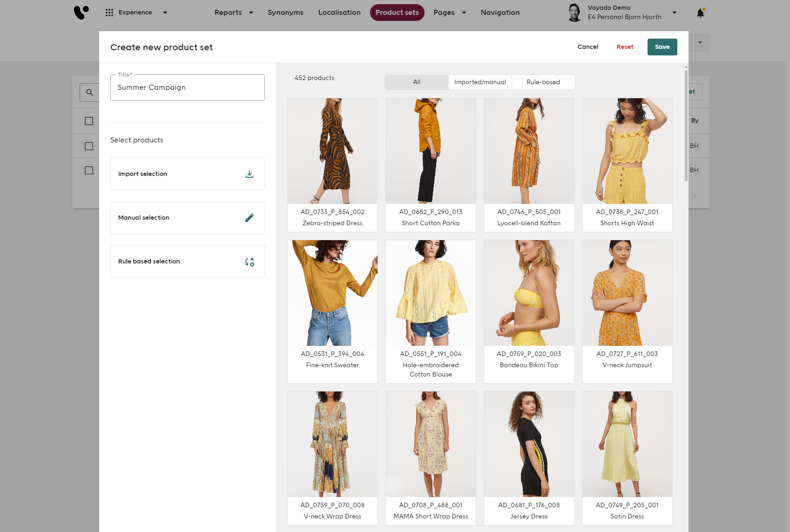790x532 pixels.
Task: Open the apps grid icon beside Experience
Action: [109, 13]
